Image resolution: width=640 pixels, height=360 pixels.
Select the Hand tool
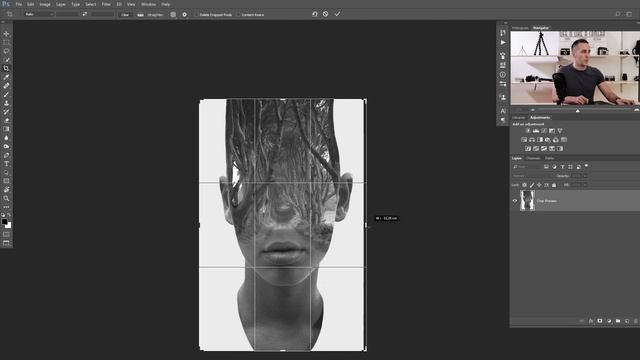pos(6,190)
